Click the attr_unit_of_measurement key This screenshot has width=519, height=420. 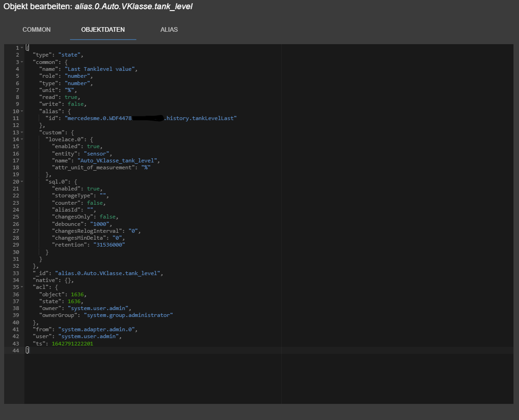(93, 167)
